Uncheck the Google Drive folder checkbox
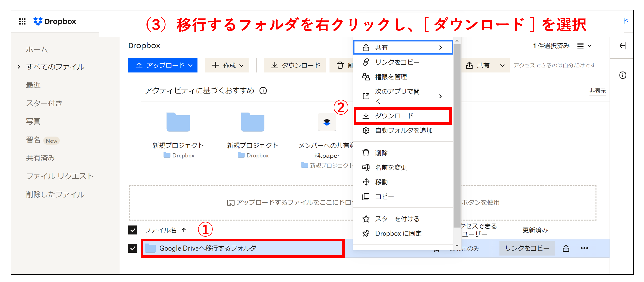Screen dimensions: 644x282 coord(133,248)
